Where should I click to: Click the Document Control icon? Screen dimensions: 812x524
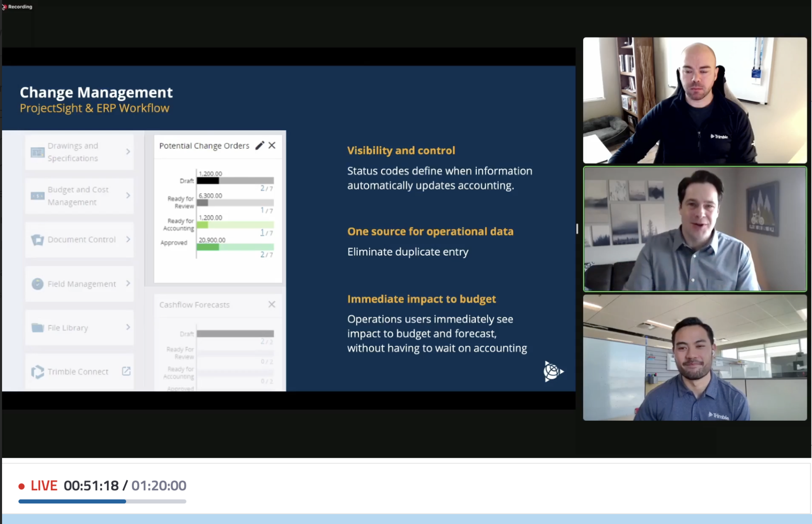point(37,240)
